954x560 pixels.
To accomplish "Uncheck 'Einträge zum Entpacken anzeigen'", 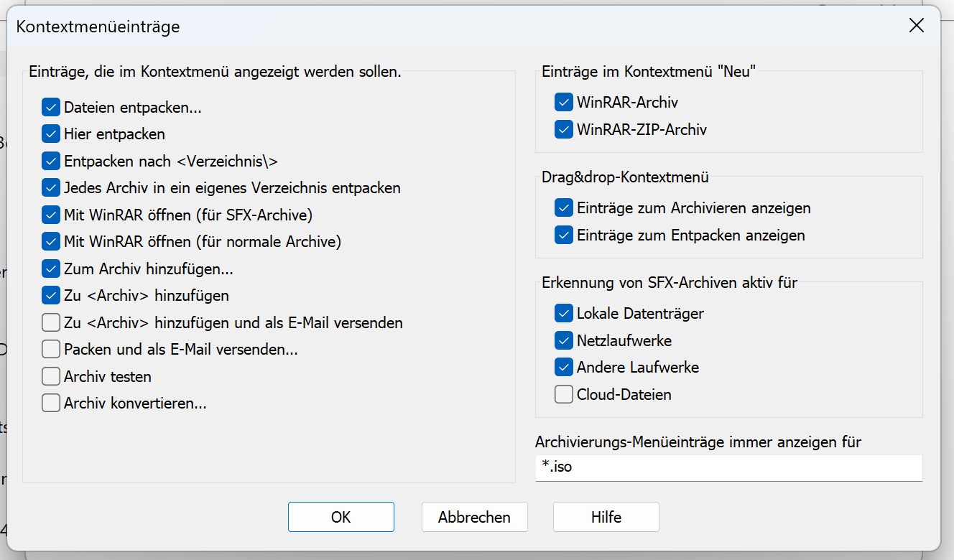I will pos(564,235).
